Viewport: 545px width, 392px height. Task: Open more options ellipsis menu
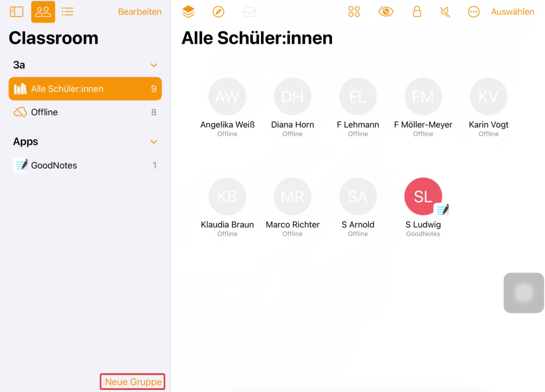(x=473, y=12)
